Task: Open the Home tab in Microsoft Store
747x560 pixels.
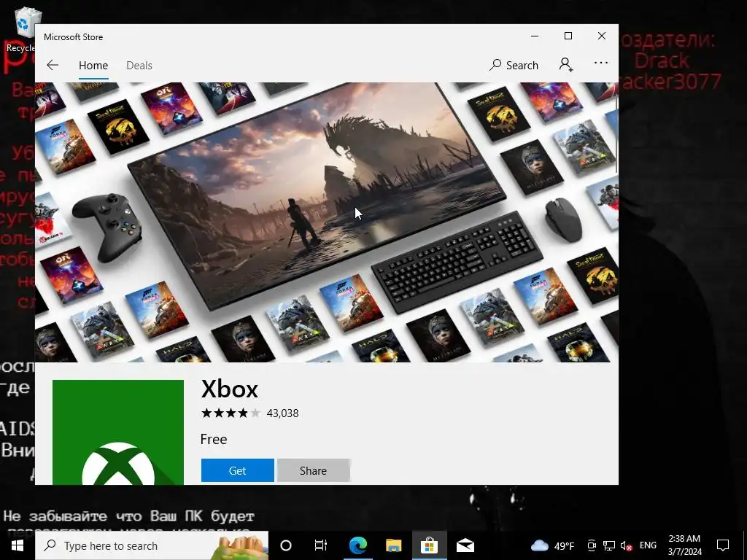Action: click(93, 65)
